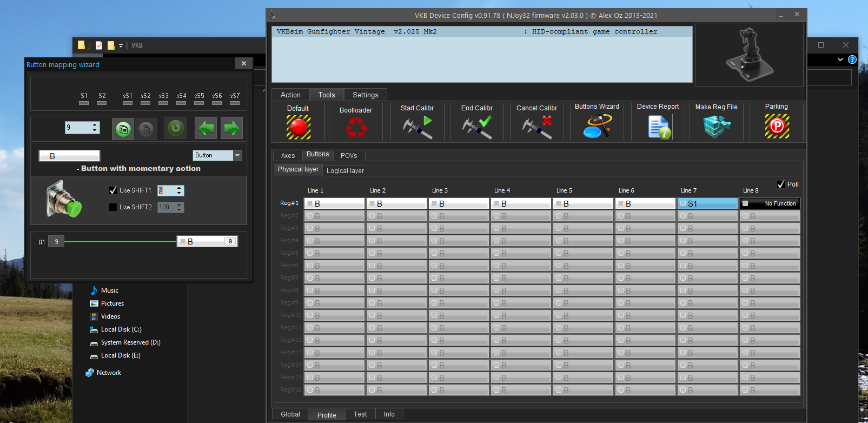Viewport: 868px width, 423px height.
Task: Click the green push-button illustration in the wizard
Action: point(64,200)
